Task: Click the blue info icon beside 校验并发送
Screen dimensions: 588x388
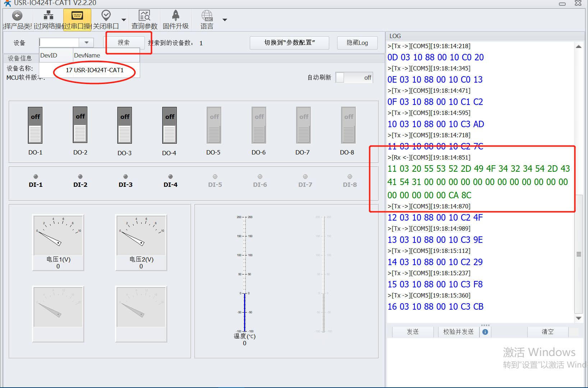Action: [x=485, y=332]
